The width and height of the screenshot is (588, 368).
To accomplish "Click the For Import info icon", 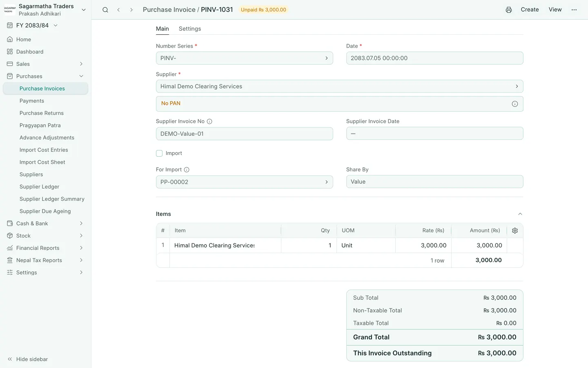I will (187, 170).
